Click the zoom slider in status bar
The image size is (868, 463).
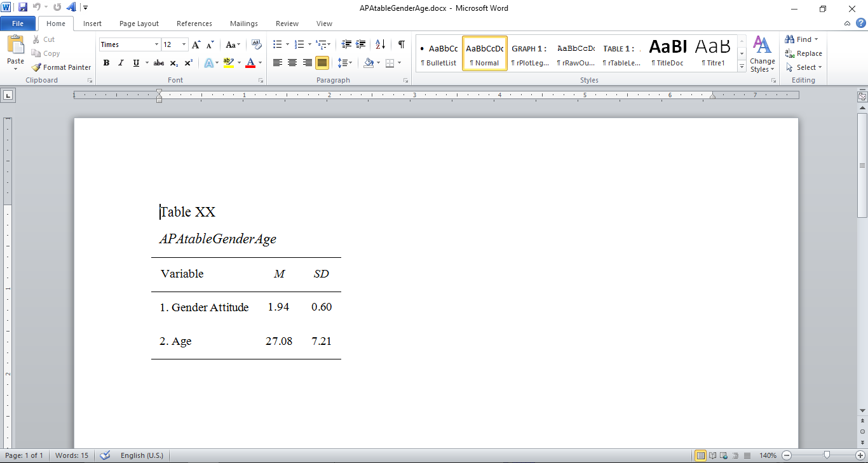827,455
